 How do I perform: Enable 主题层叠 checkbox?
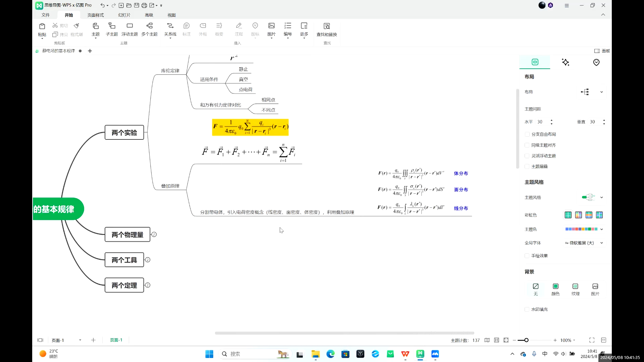click(527, 167)
